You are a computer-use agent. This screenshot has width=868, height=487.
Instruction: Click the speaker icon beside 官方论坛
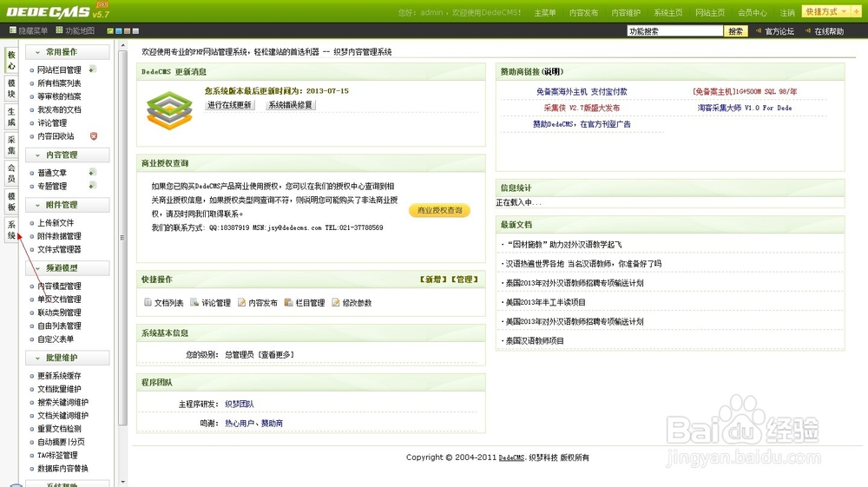[x=759, y=31]
